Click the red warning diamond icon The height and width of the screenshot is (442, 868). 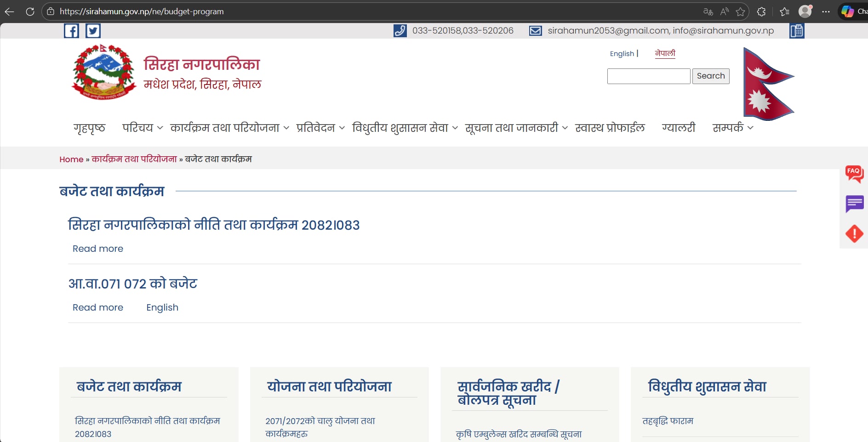pos(854,233)
